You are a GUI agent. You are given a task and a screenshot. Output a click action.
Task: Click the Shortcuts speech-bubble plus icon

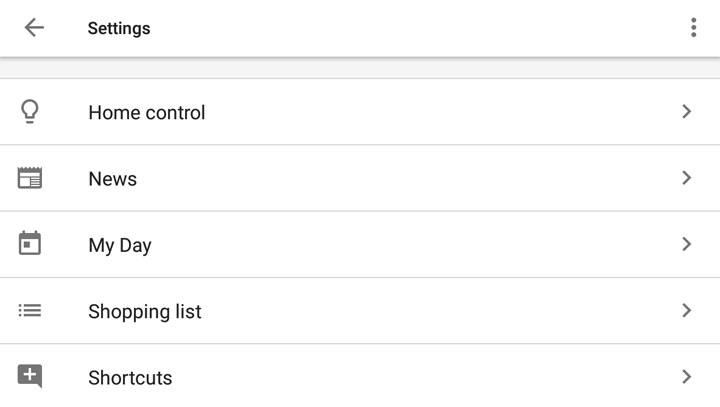click(x=30, y=376)
